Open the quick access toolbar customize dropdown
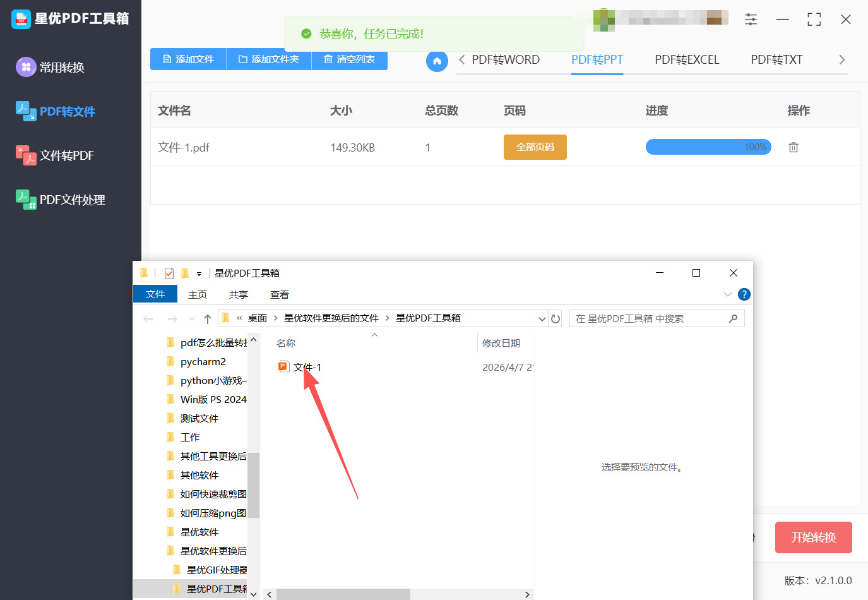 [x=199, y=274]
